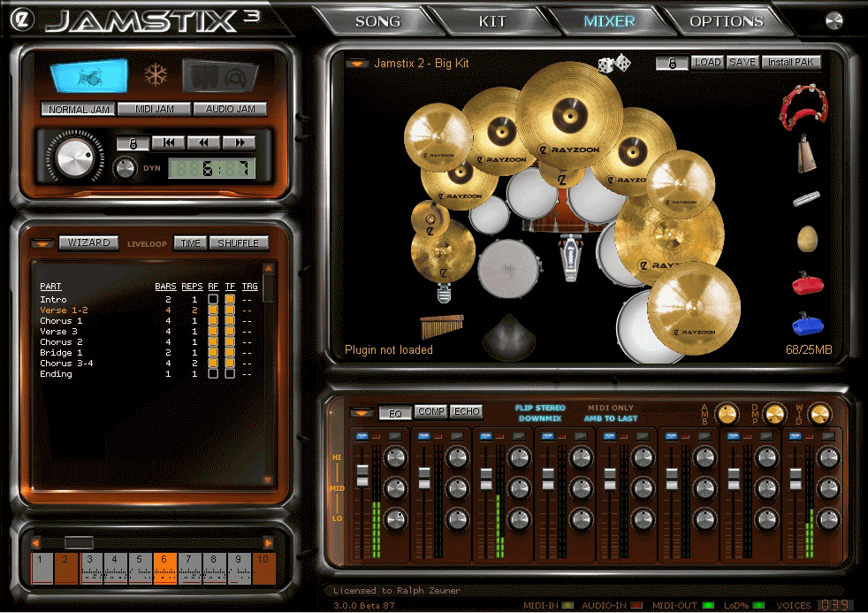Select the blue drum kit mode icon

89,76
